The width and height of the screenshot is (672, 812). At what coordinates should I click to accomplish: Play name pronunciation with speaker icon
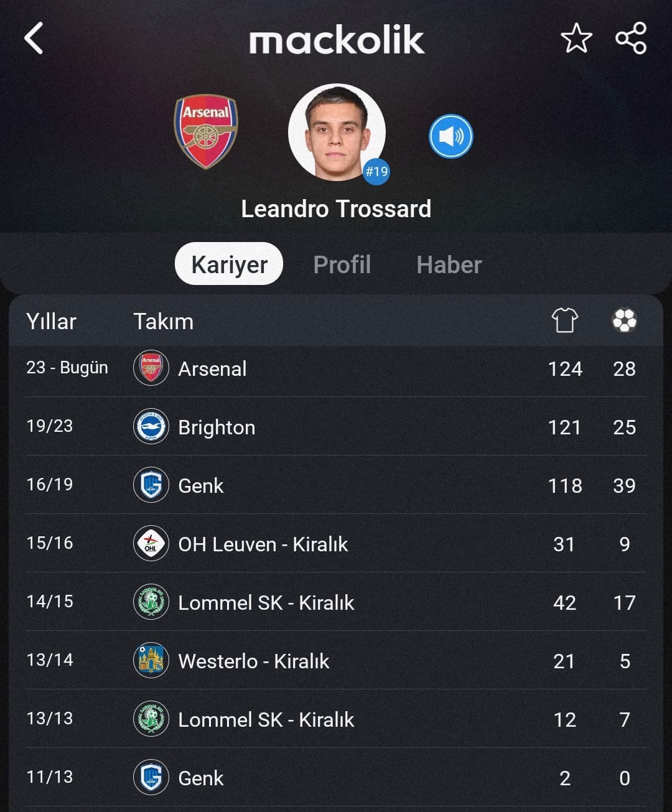tap(451, 136)
